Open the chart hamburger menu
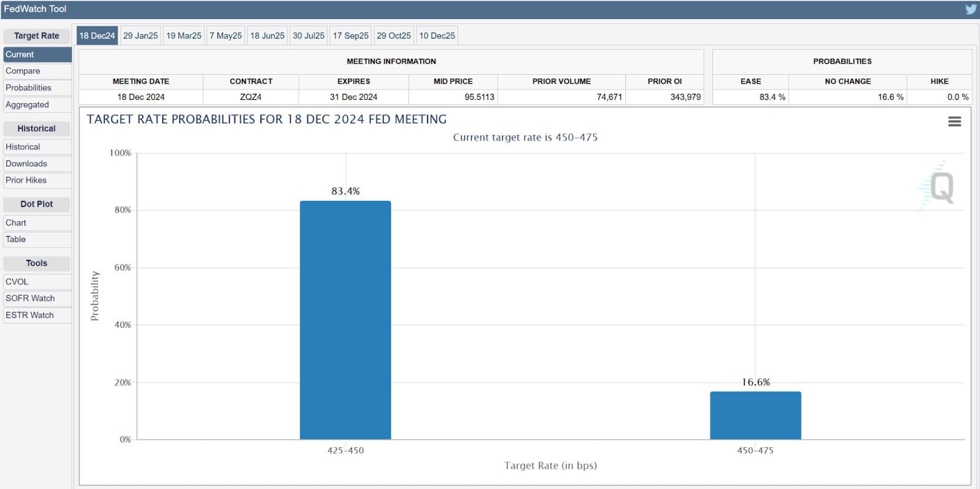 (x=954, y=122)
